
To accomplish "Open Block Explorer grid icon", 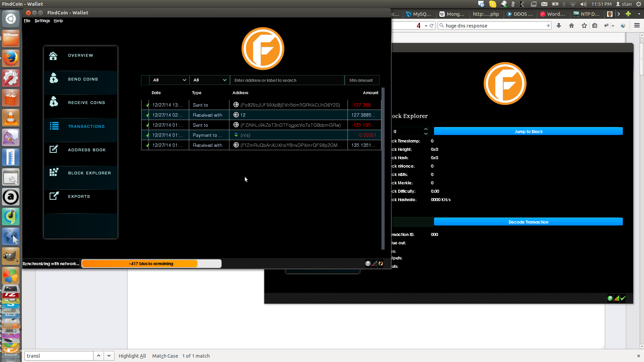I will point(54,172).
